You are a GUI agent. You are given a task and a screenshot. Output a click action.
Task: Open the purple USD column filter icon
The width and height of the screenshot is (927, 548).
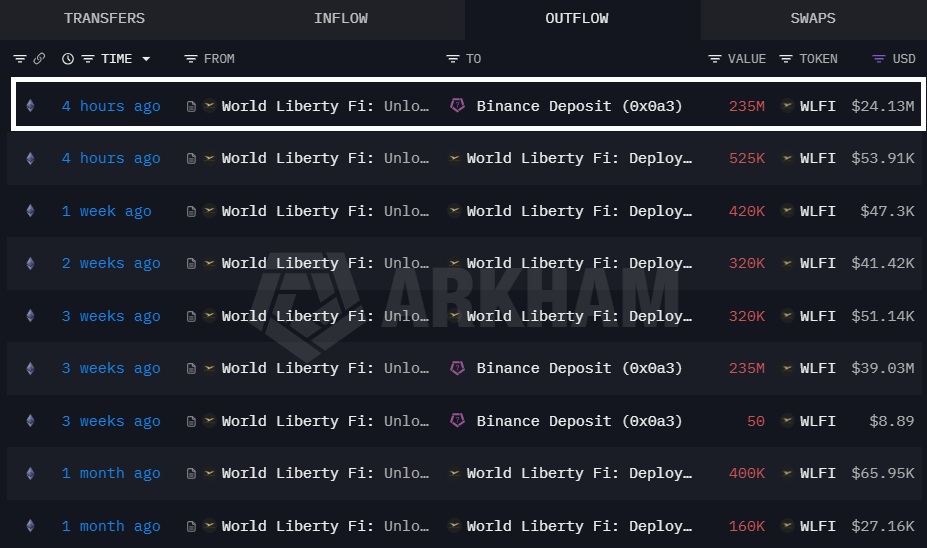(879, 59)
